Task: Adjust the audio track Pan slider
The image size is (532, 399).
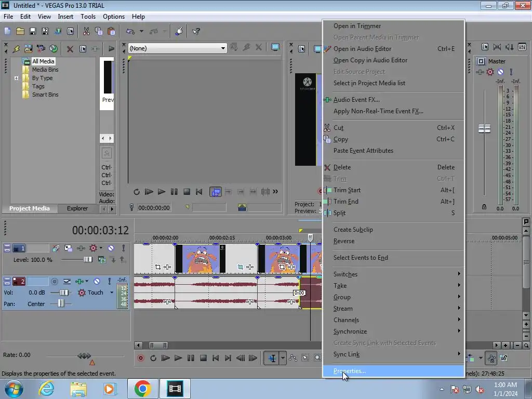Action: point(61,303)
